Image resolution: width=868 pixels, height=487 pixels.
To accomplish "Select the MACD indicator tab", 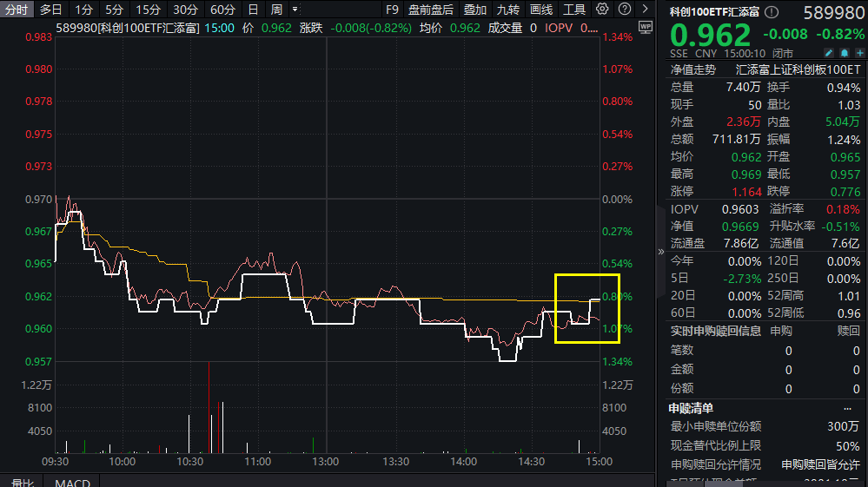I will pos(72,482).
